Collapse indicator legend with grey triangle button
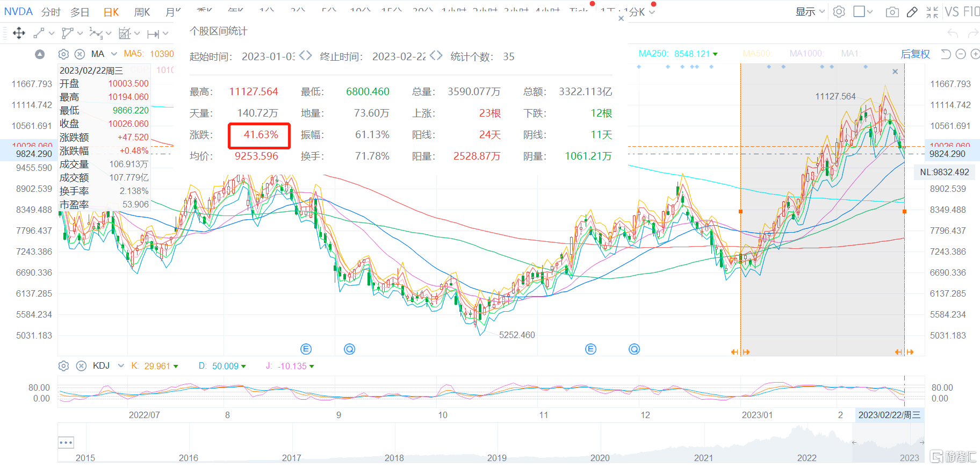This screenshot has height=467, width=980. (x=40, y=54)
